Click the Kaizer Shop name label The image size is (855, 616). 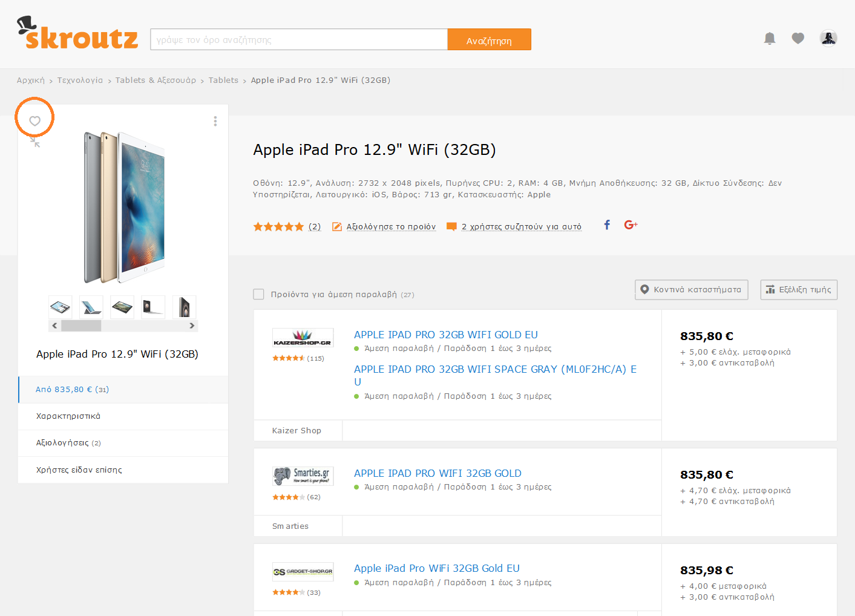click(296, 431)
